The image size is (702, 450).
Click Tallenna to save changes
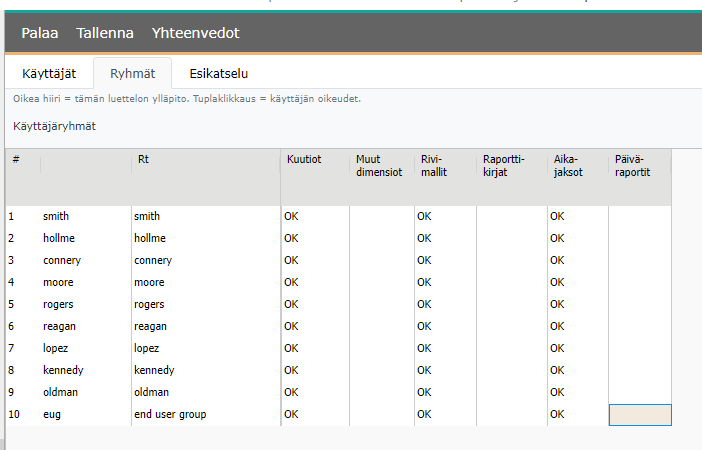pos(105,33)
